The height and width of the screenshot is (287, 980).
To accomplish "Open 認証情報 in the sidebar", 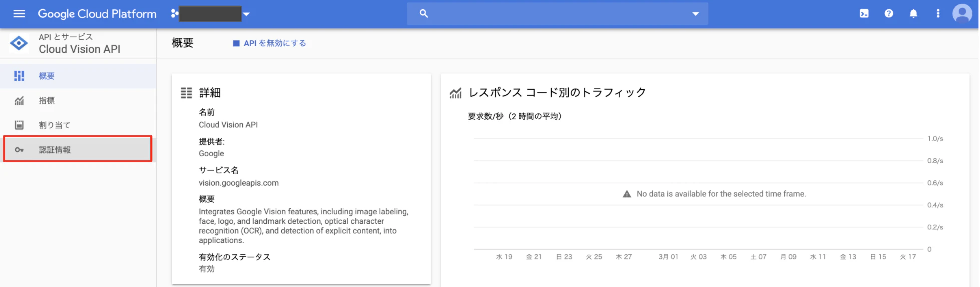I will click(x=78, y=149).
